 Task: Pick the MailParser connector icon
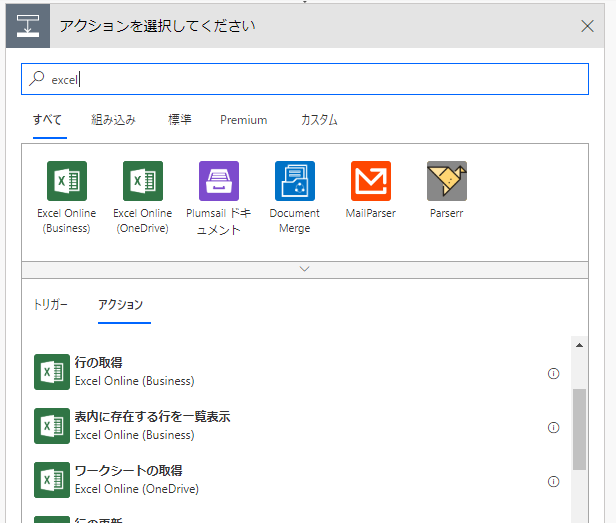coord(371,181)
